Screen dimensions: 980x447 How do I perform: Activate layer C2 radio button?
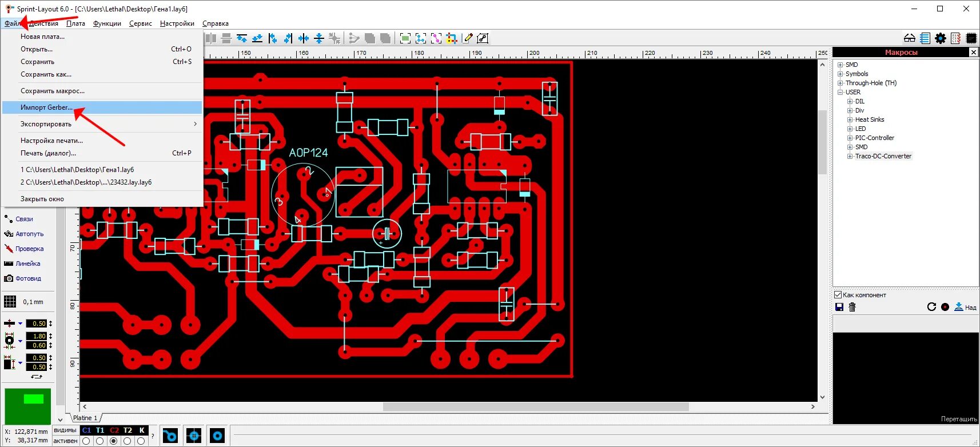click(x=114, y=441)
